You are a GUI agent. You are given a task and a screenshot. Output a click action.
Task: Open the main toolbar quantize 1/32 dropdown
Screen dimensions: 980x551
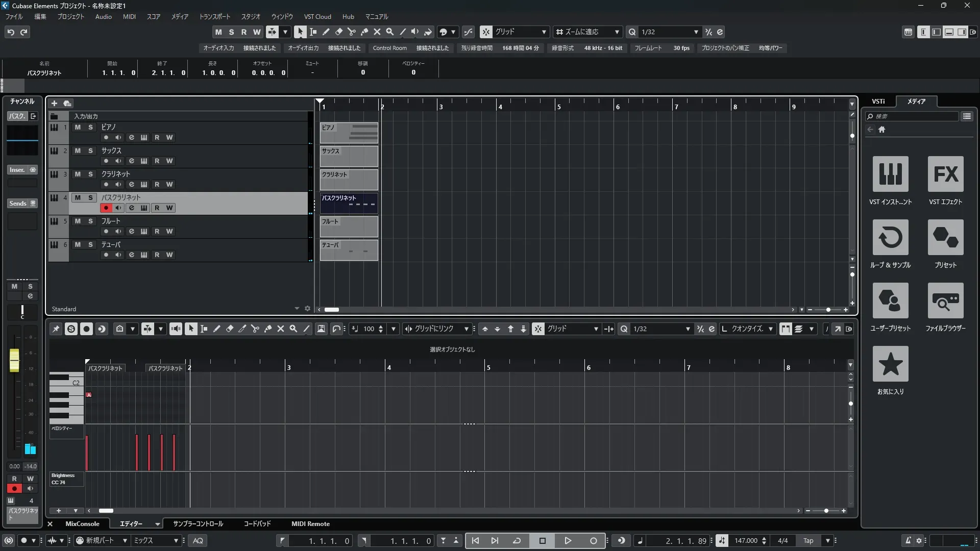pos(696,32)
